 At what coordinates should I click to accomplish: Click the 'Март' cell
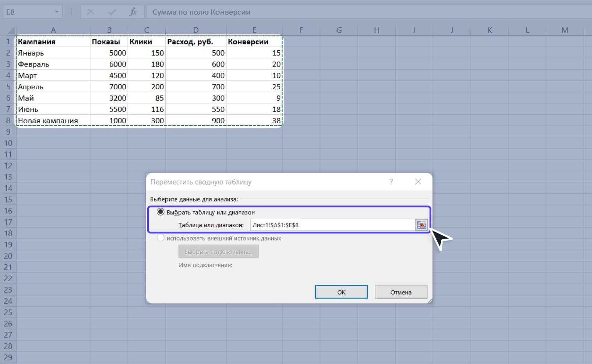[x=53, y=75]
